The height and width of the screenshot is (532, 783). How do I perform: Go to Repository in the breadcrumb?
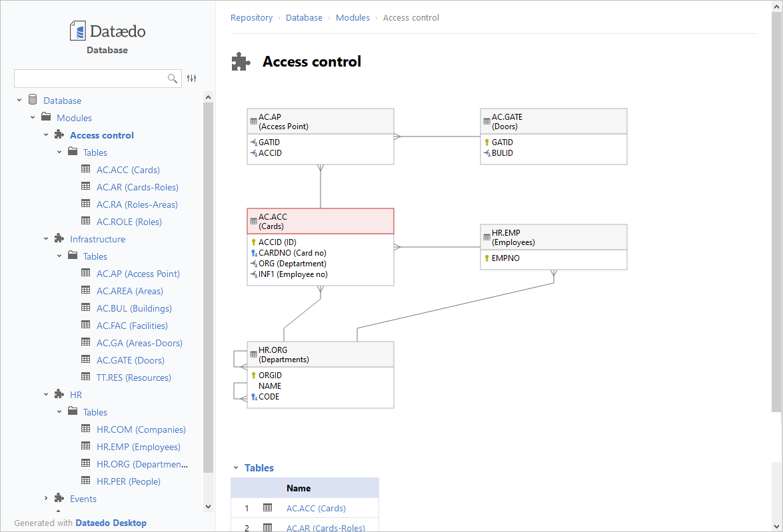pos(251,18)
